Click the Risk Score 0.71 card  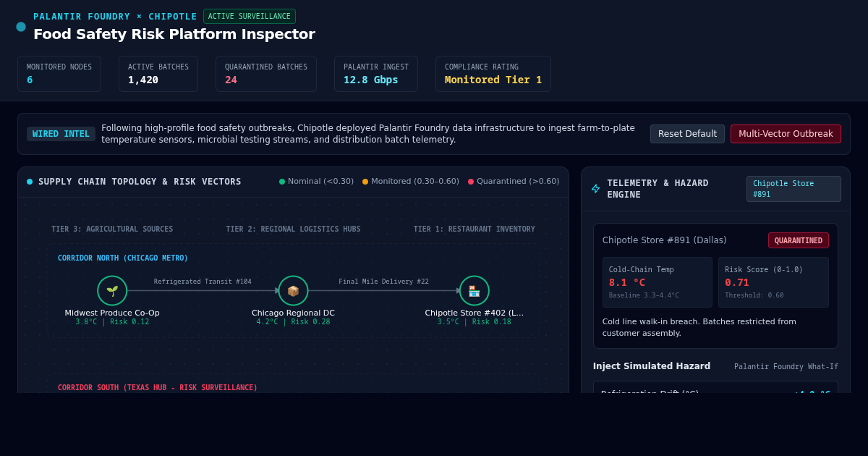773,282
